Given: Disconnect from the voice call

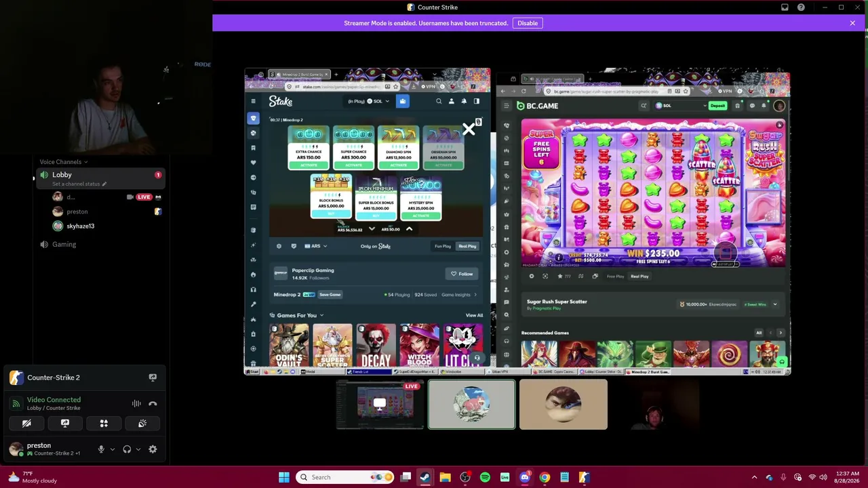Looking at the screenshot, I should [153, 403].
